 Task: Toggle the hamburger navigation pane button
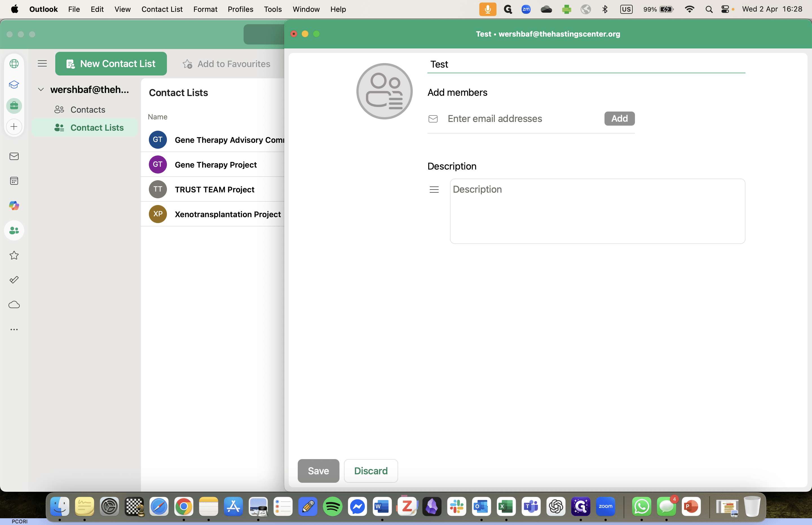pos(42,63)
